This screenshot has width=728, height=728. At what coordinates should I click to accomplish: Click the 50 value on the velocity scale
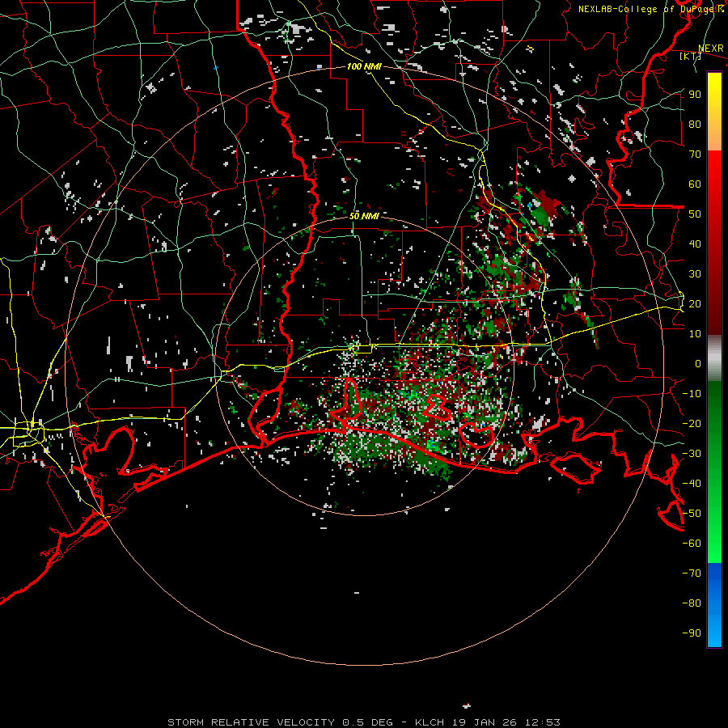(x=695, y=214)
